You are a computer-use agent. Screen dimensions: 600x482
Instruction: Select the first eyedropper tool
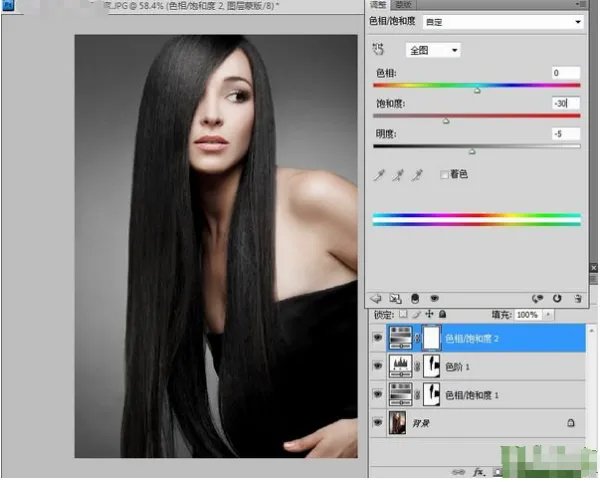[379, 175]
